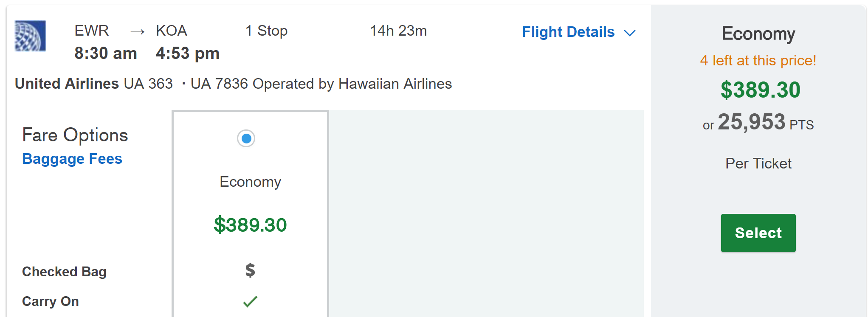The image size is (868, 317).
Task: Click the Carry On green checkmark
Action: click(250, 301)
